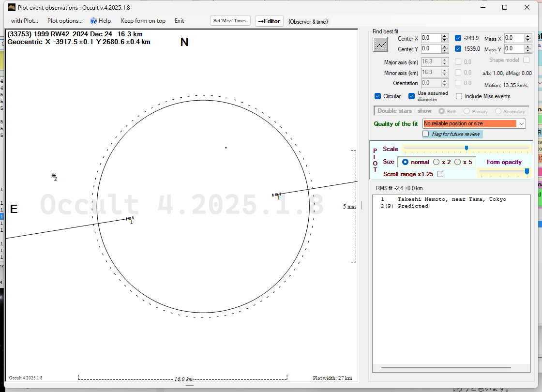Viewport: 542px width, 392px height.
Task: Decrease Center Y with down spinner arrow
Action: (x=445, y=51)
